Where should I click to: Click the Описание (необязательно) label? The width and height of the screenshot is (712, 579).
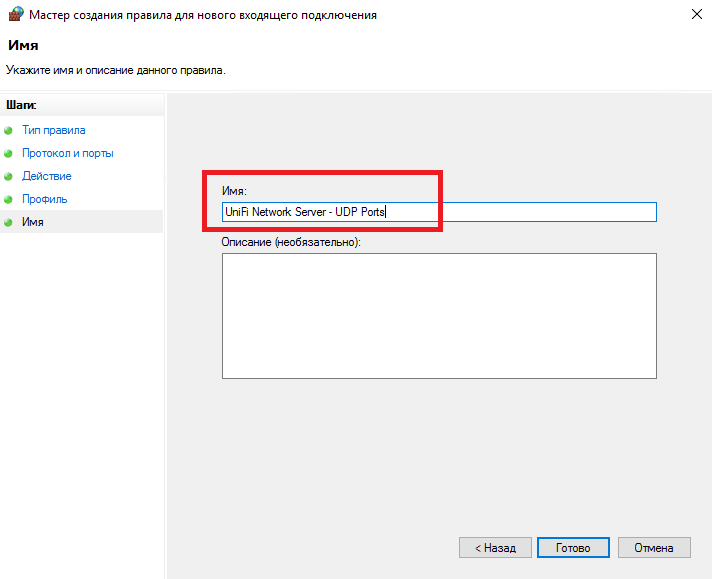click(291, 242)
